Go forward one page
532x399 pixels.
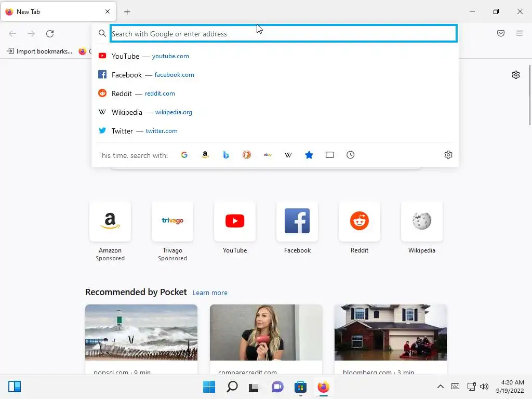pos(31,34)
